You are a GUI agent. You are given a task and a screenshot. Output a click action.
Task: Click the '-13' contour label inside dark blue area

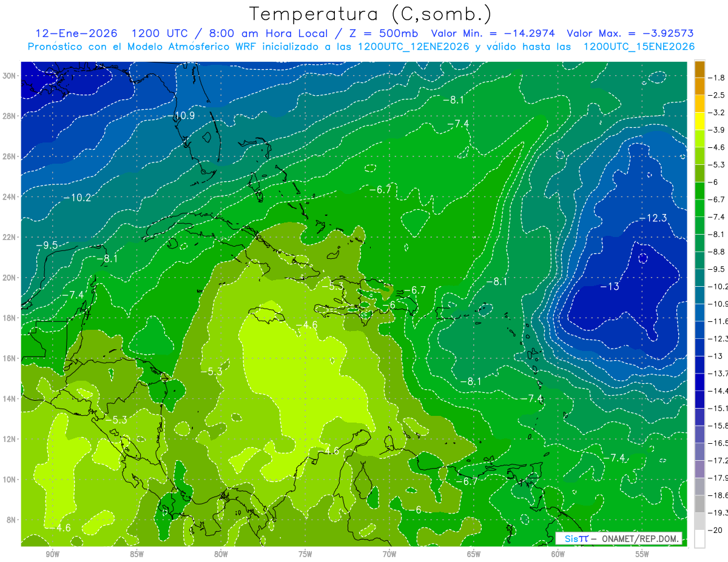610,287
